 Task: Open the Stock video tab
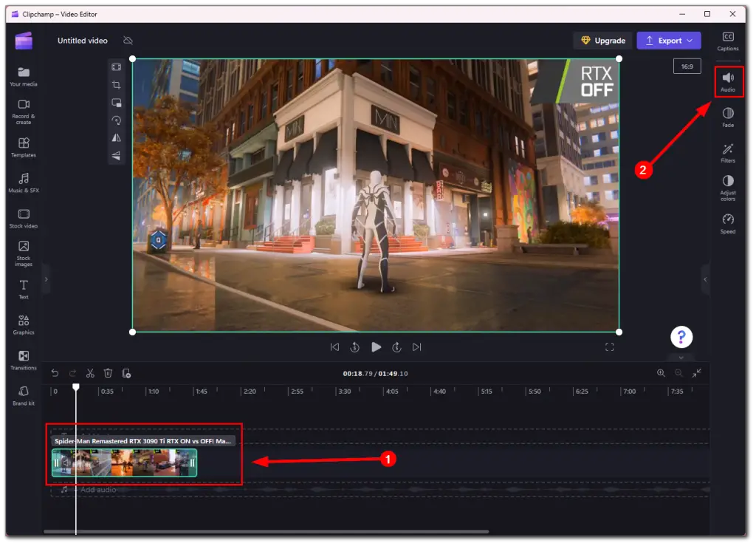point(23,218)
